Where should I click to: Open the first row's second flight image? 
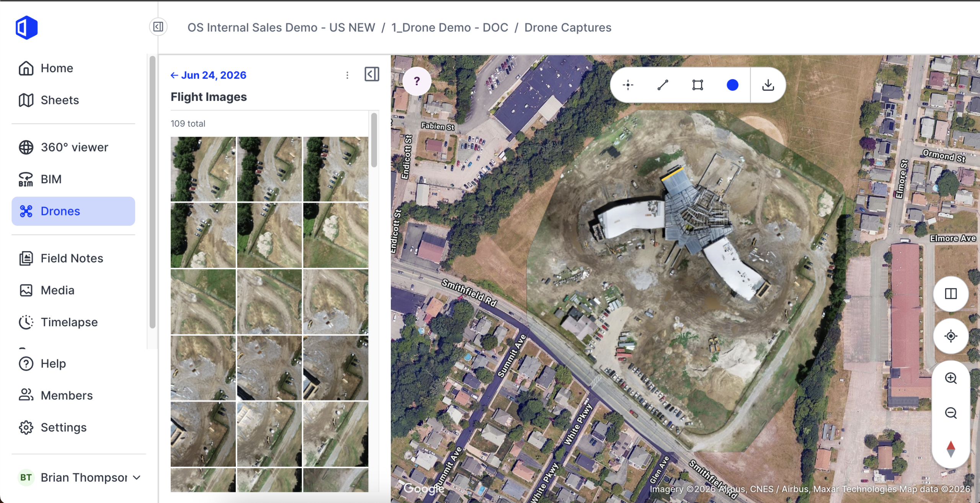[x=269, y=169]
